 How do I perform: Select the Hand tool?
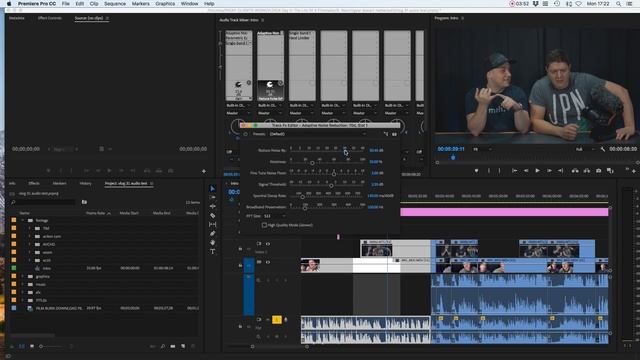(213, 242)
